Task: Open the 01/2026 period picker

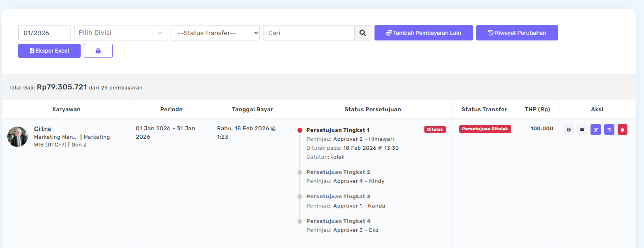Action: (x=44, y=33)
